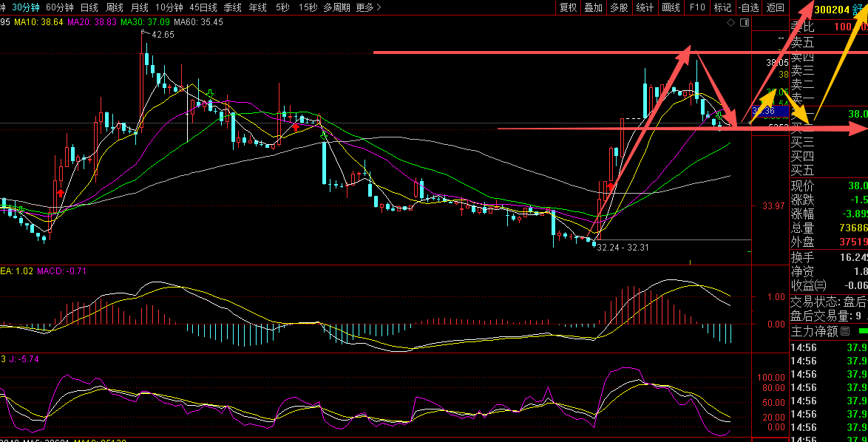This screenshot has height=442, width=868.
Task: Click the 复权 button
Action: (568, 7)
